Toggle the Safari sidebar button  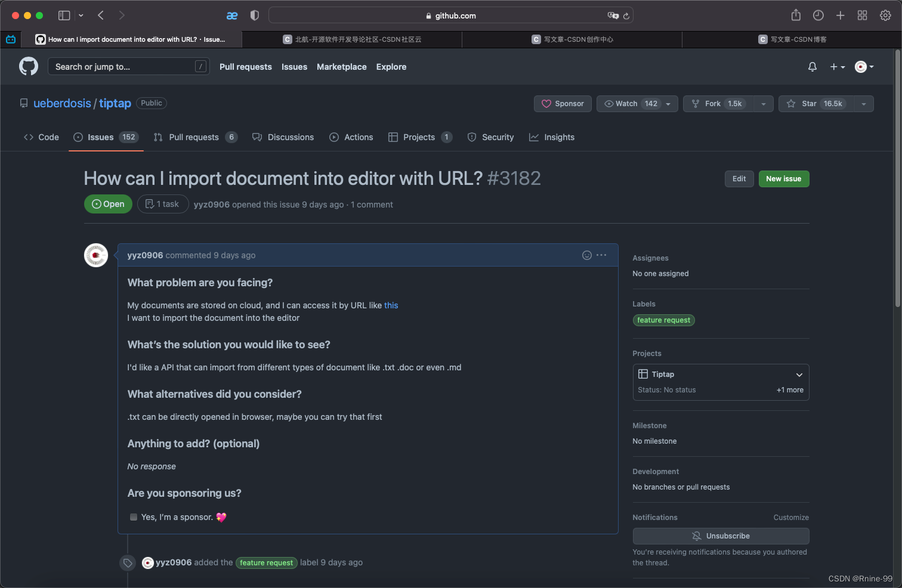(64, 16)
